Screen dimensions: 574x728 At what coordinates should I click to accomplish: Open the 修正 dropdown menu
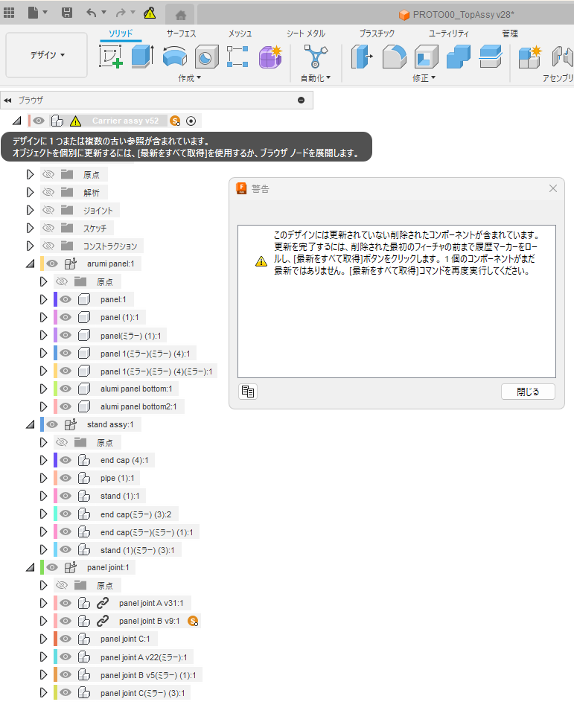(424, 78)
